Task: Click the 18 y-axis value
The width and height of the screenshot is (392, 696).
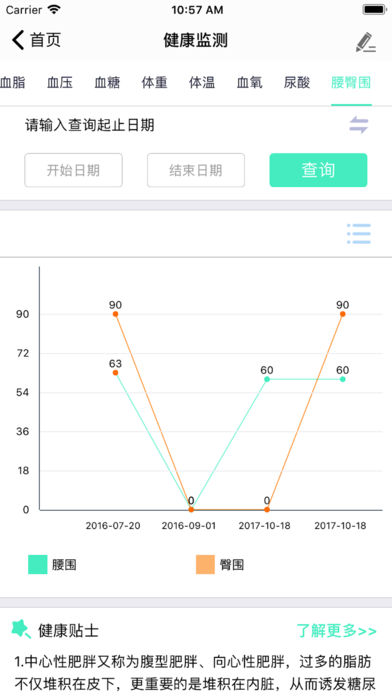Action: [23, 471]
